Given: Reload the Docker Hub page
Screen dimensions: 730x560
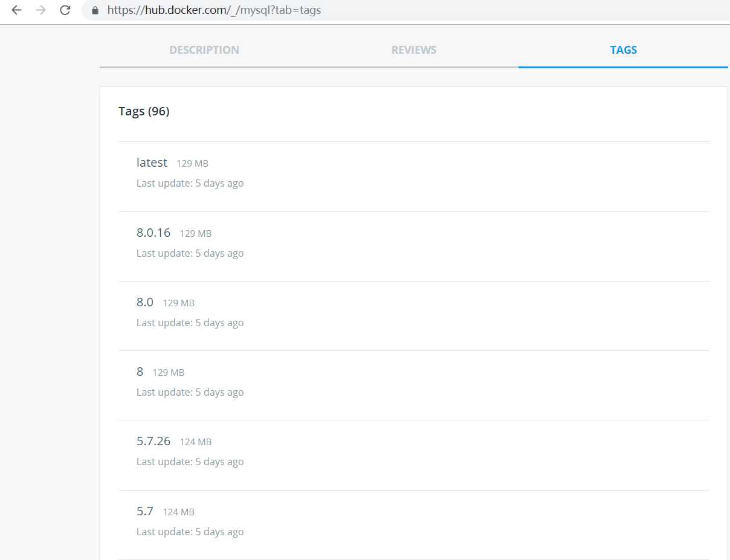Looking at the screenshot, I should click(65, 10).
